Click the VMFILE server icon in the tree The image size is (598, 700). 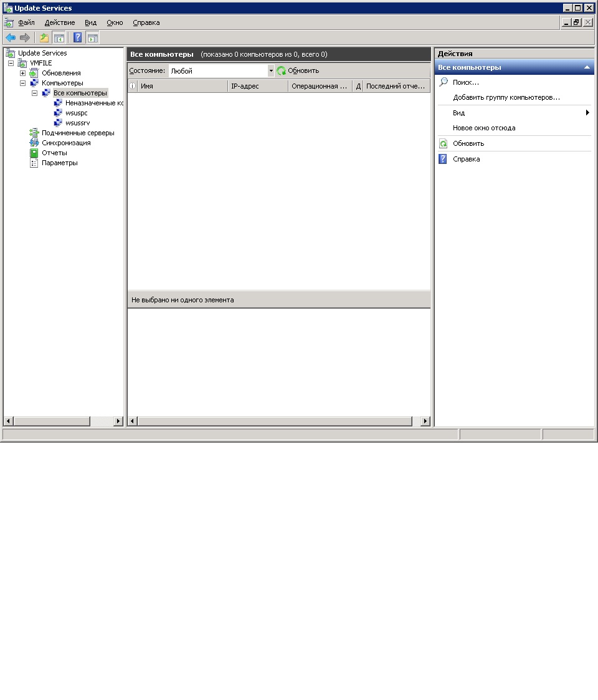tap(22, 63)
